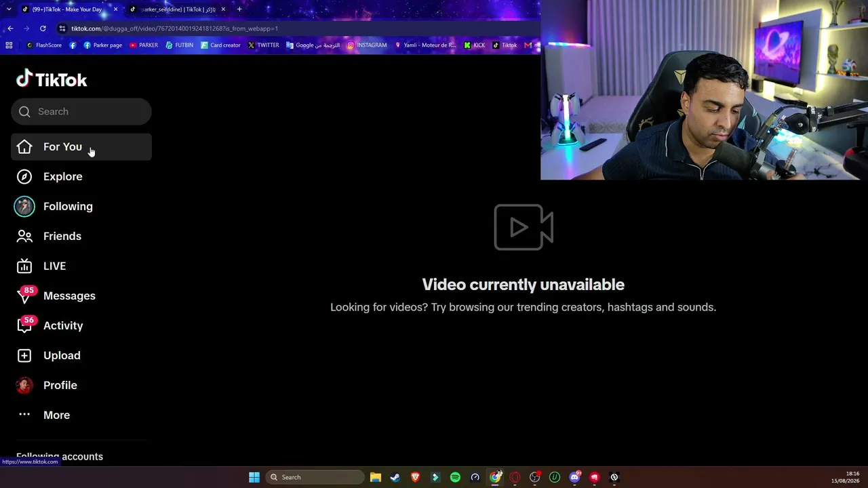Open the Parker page bookmark
This screenshot has height=488, width=868.
[102, 45]
